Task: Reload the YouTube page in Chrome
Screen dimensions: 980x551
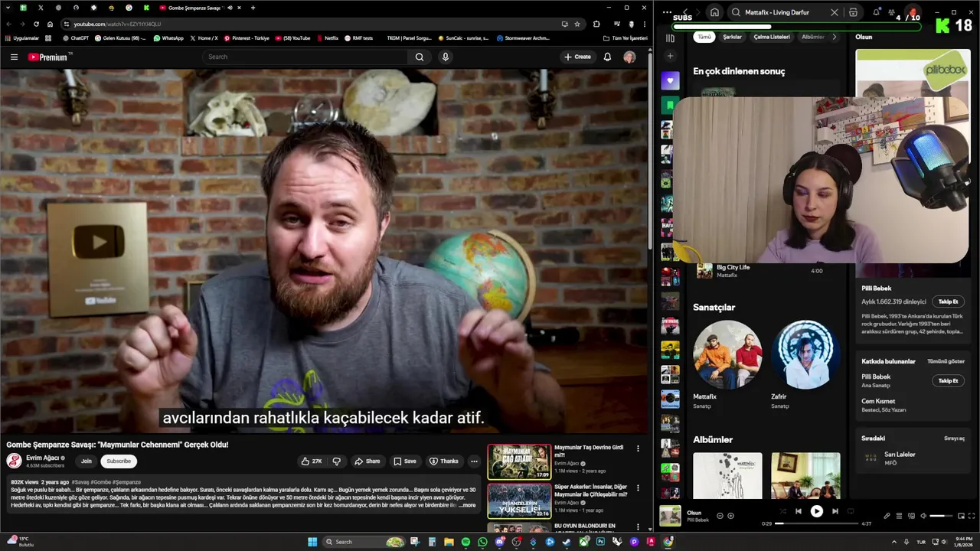Action: (x=36, y=24)
